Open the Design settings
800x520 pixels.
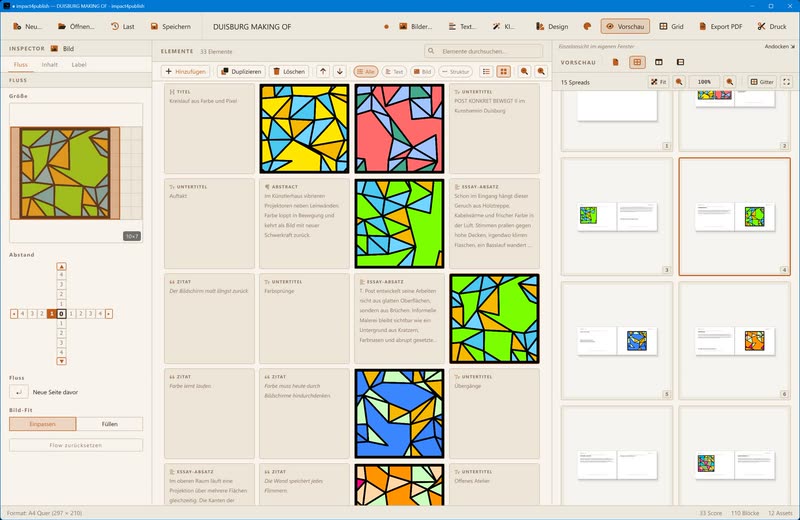click(x=552, y=27)
